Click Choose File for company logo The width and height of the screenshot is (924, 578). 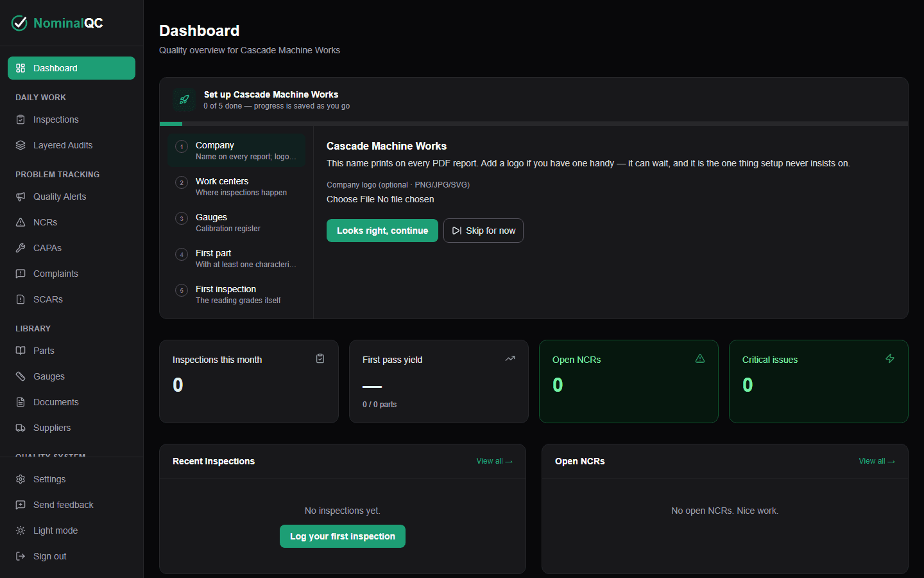(x=350, y=199)
